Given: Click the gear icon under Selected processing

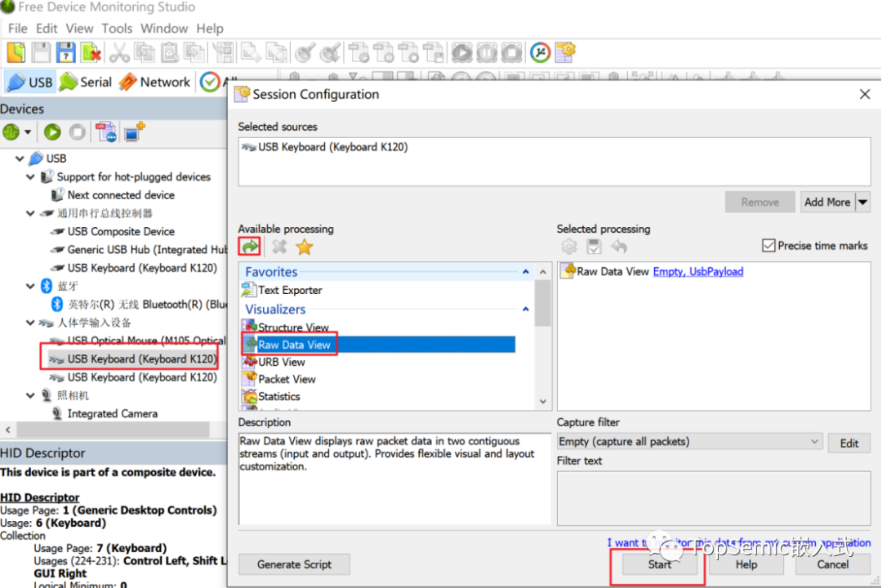Looking at the screenshot, I should (568, 247).
